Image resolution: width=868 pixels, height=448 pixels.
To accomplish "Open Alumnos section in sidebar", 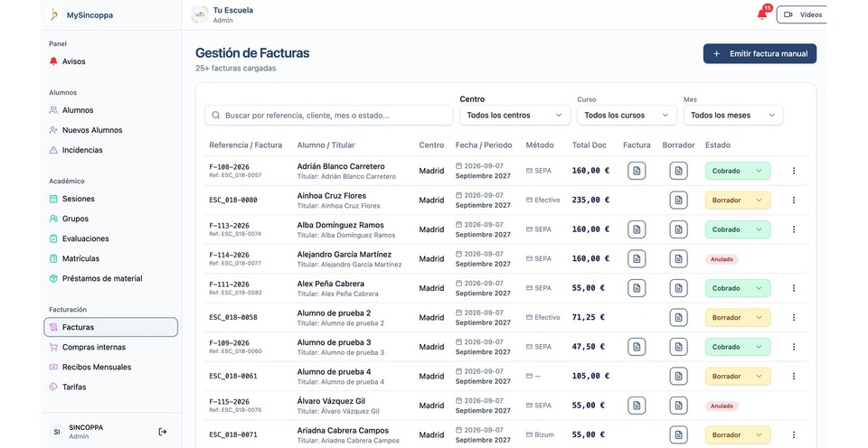I will [110, 110].
